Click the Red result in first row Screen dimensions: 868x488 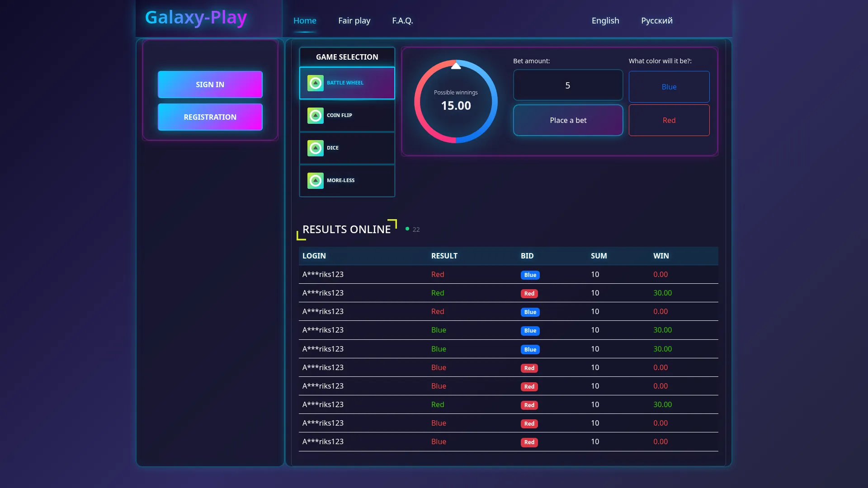pos(438,274)
